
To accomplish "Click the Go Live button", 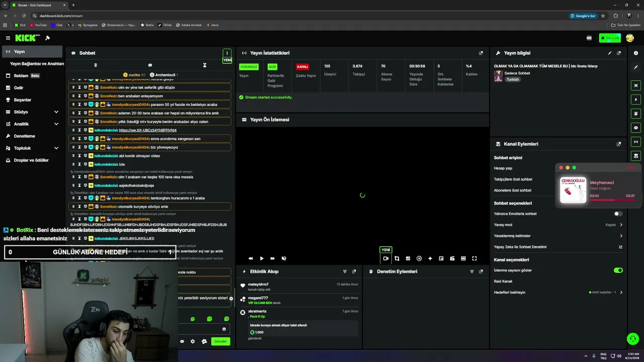I will coord(610,38).
